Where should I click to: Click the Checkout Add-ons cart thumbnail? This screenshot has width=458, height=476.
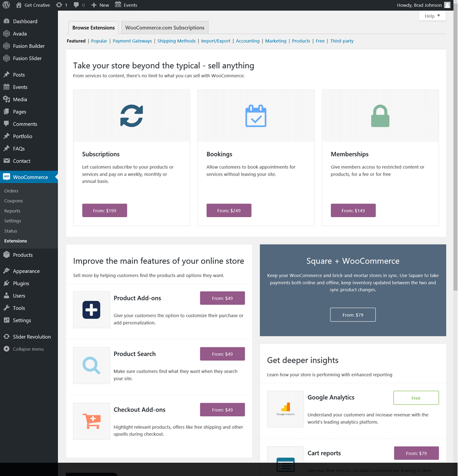point(91,421)
